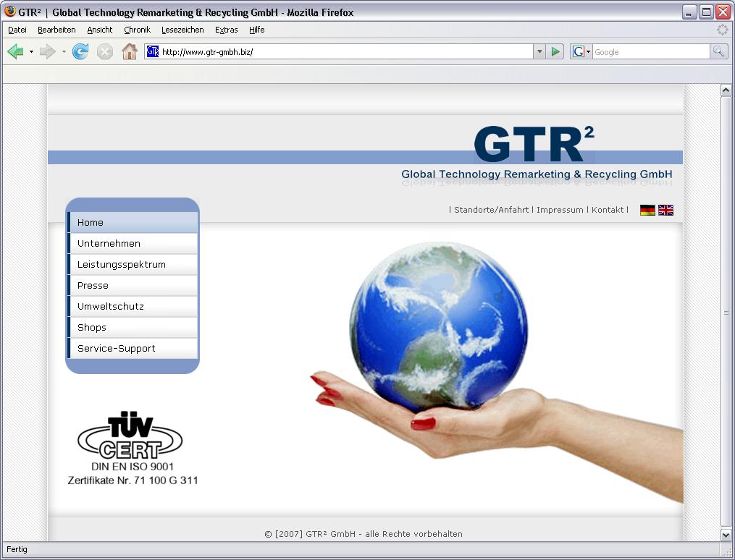This screenshot has width=735, height=560.
Task: Open the address bar URL dropdown
Action: point(539,51)
